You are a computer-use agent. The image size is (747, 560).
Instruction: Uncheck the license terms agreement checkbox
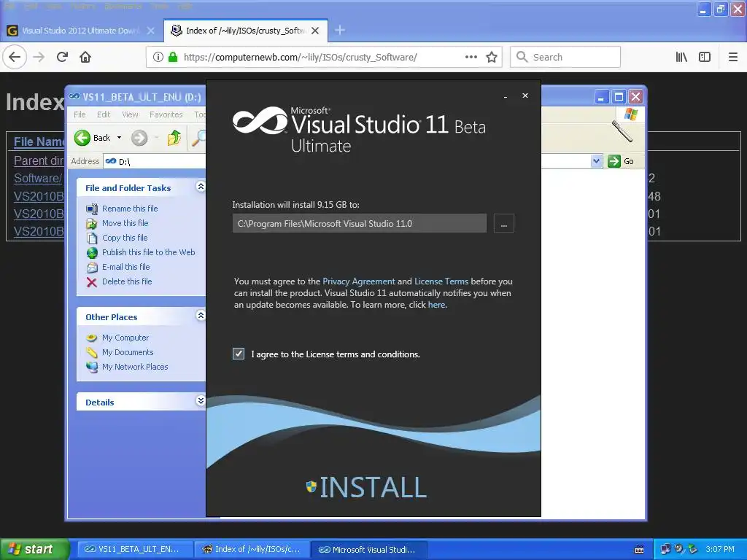click(239, 354)
